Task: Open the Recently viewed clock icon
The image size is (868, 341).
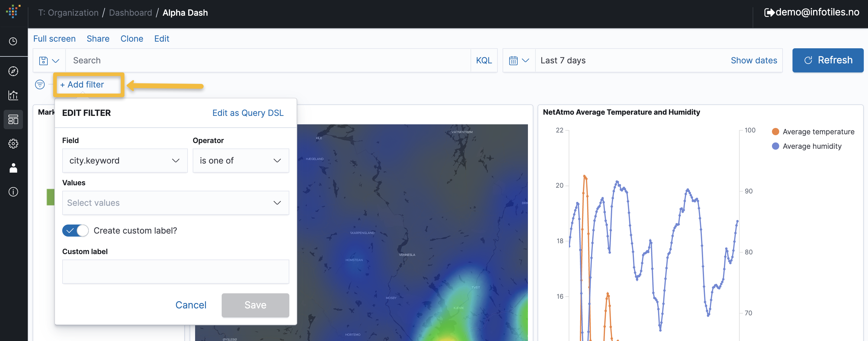Action: (x=13, y=41)
